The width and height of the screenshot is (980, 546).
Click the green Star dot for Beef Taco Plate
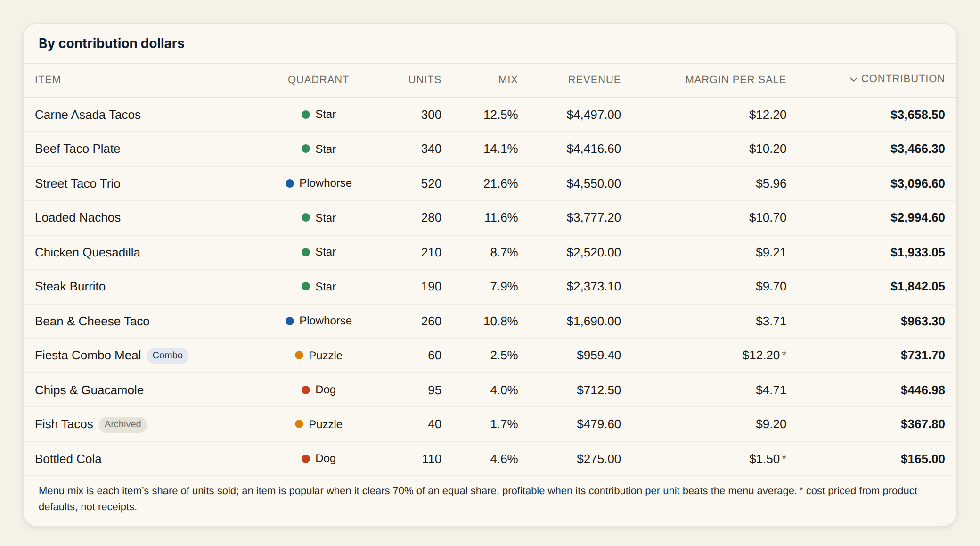click(306, 149)
